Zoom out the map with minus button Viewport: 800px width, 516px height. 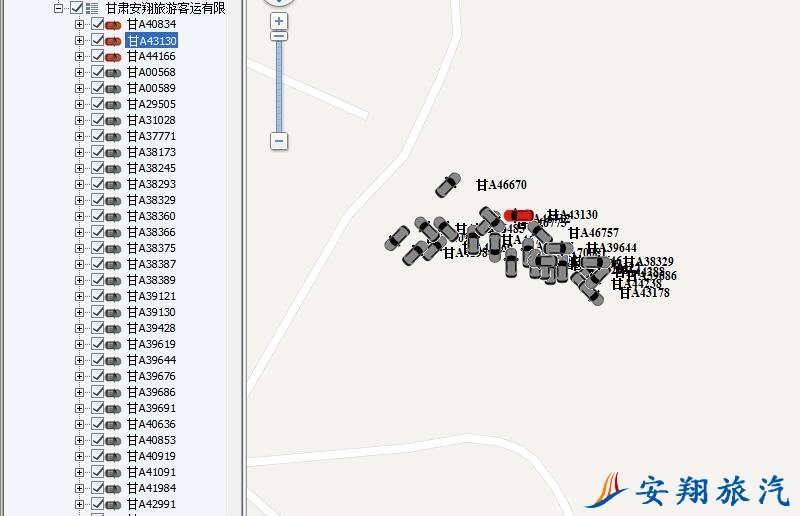coord(279,141)
